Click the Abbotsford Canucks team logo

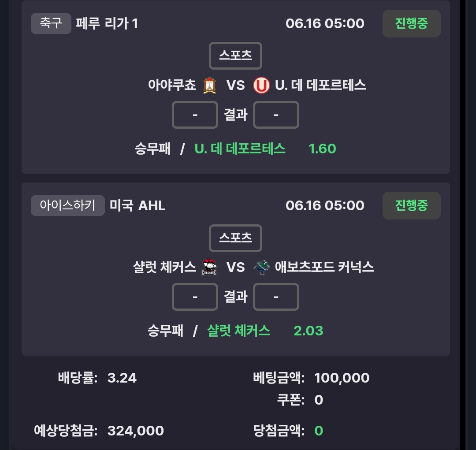262,267
